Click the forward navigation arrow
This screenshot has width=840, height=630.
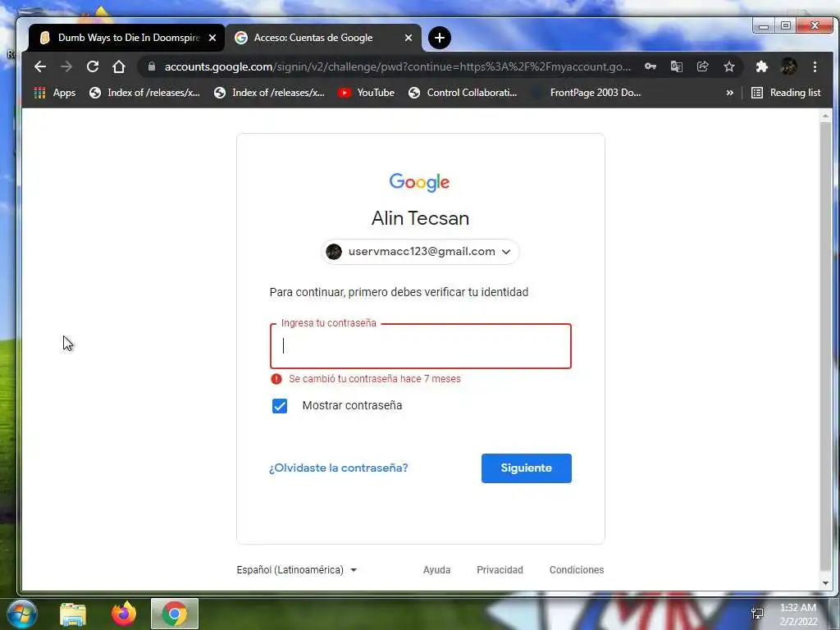pyautogui.click(x=66, y=66)
